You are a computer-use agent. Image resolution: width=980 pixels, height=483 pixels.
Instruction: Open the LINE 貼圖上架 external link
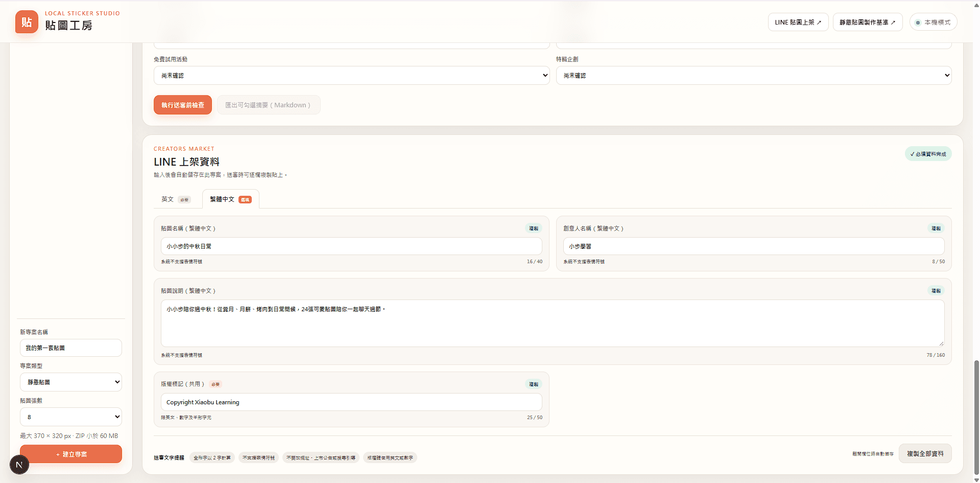coord(798,22)
